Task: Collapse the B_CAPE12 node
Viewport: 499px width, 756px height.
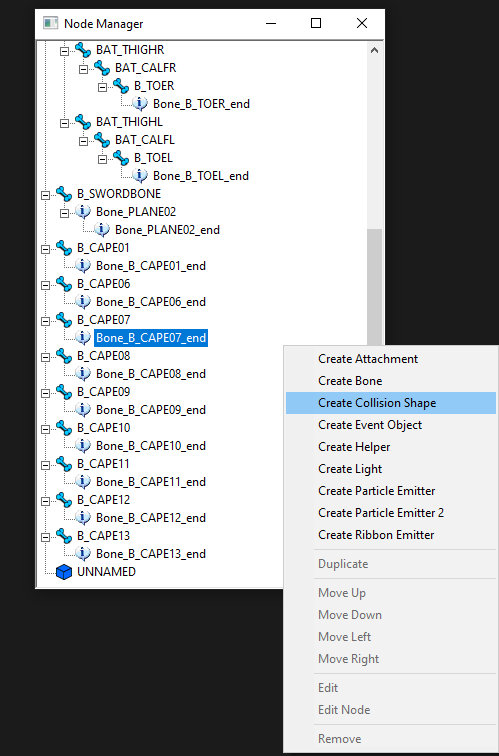Action: pos(45,500)
